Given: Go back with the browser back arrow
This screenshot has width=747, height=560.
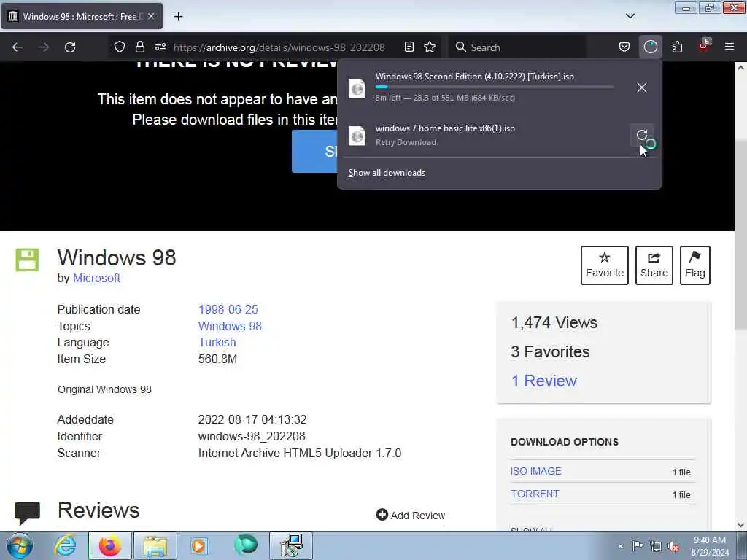Looking at the screenshot, I should (x=18, y=47).
